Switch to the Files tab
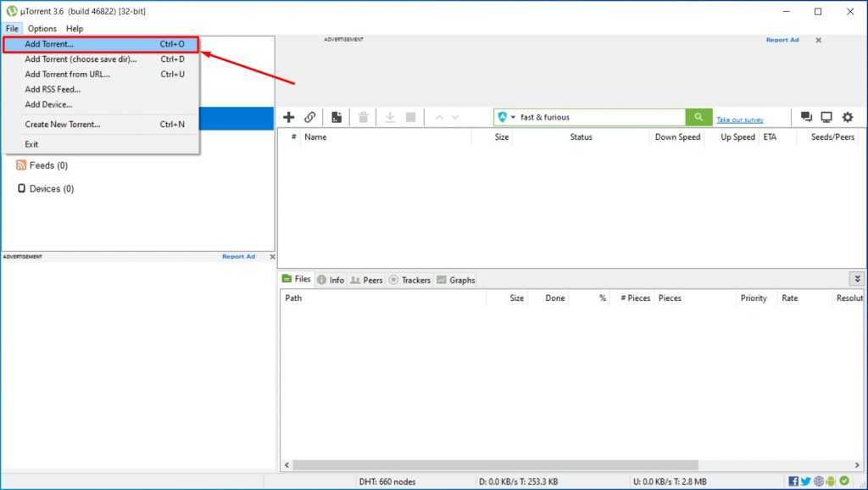The image size is (868, 490). (297, 279)
